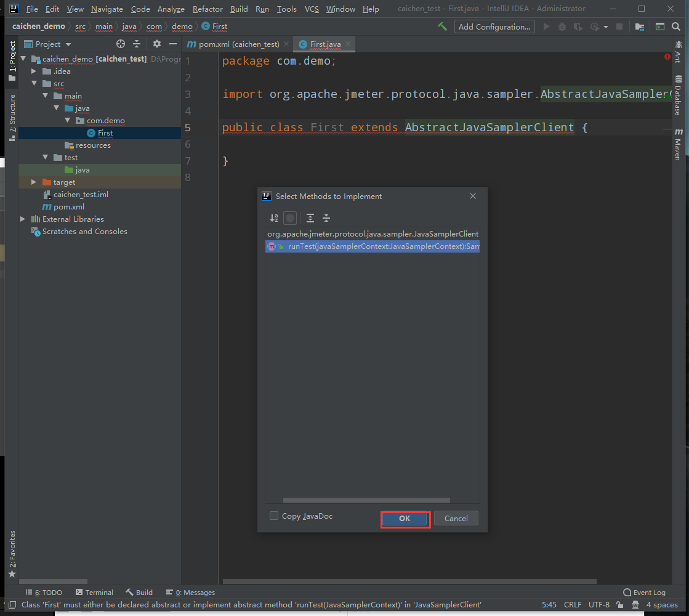689x616 pixels.
Task: Click Collapse All icon in dialog
Action: click(x=326, y=217)
